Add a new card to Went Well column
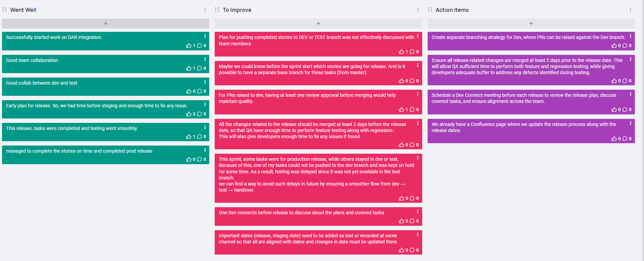Viewport: 644px width, 261px height. point(106,23)
